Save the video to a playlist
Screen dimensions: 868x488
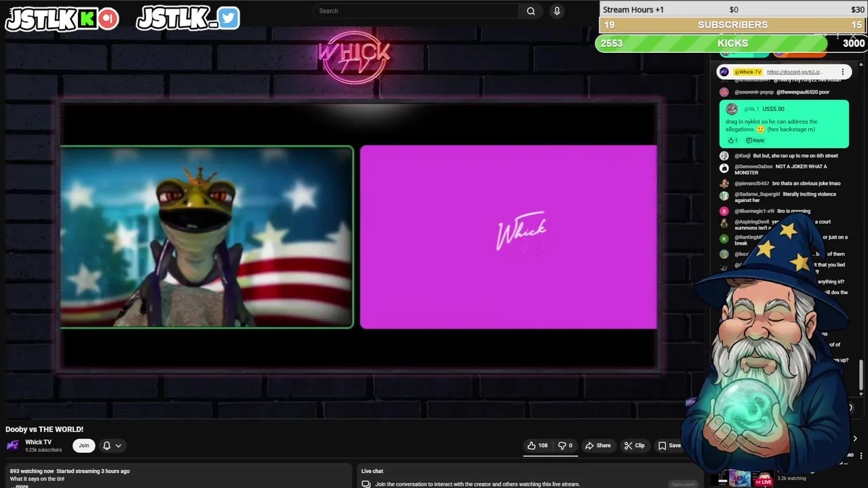click(669, 445)
